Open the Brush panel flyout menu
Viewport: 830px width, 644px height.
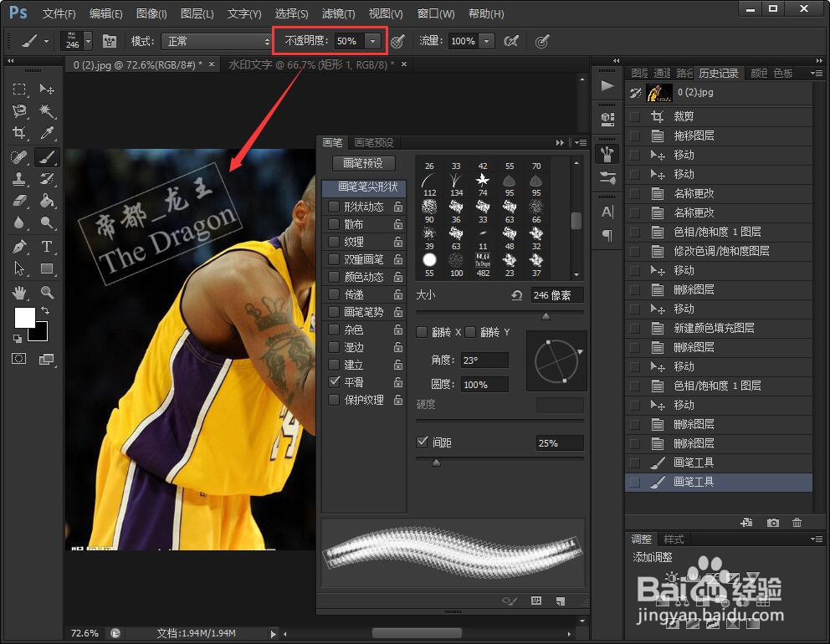581,142
